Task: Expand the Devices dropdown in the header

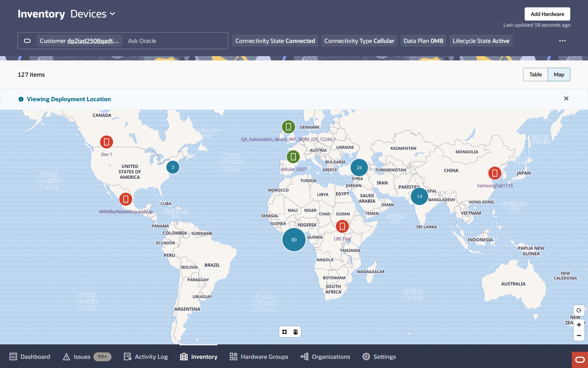Action: pyautogui.click(x=93, y=14)
